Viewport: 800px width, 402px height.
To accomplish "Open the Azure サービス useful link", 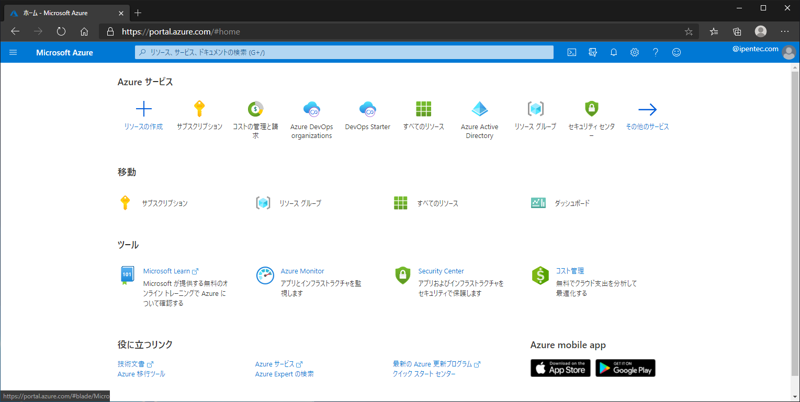I will click(x=279, y=364).
